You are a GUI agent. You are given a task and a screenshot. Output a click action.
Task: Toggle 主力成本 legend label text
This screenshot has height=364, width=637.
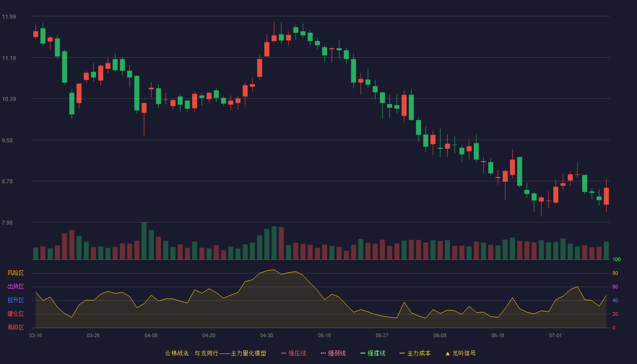click(419, 353)
